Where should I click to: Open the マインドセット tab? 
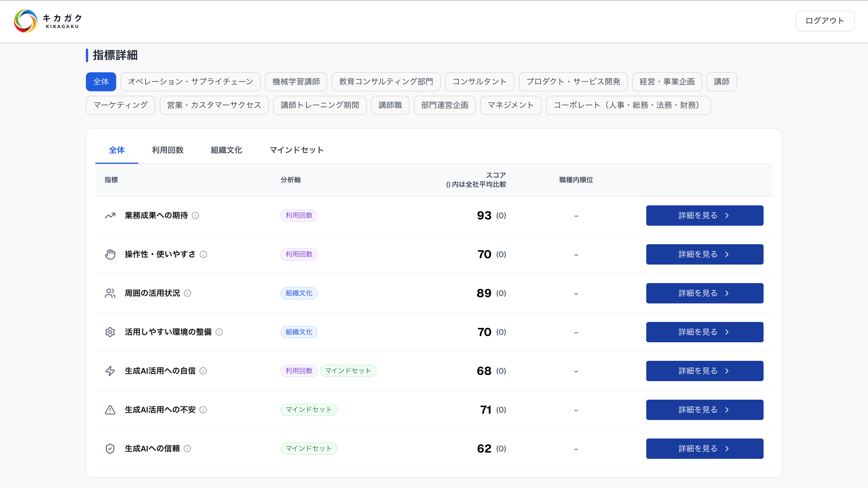point(296,150)
